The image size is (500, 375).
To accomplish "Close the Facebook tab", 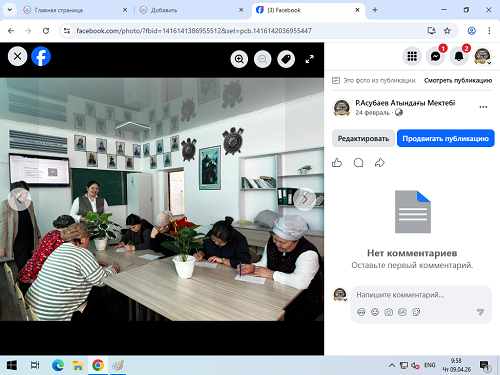I will tap(357, 10).
